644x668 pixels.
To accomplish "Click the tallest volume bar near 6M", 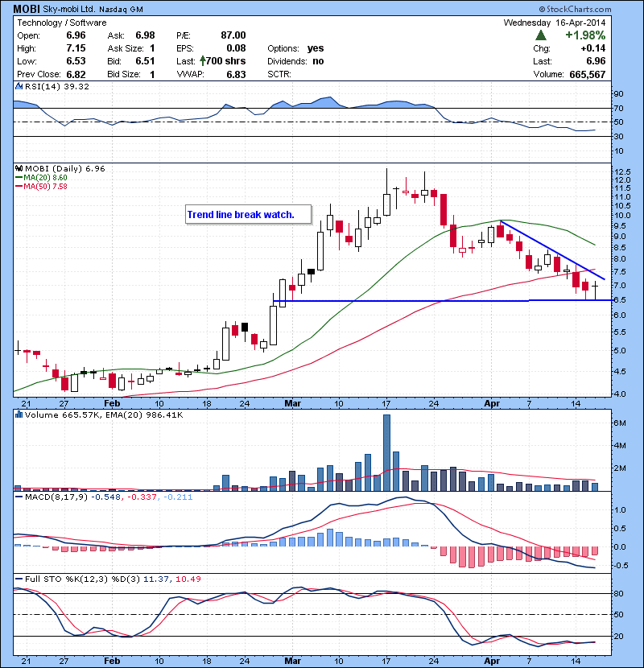I will coord(386,452).
